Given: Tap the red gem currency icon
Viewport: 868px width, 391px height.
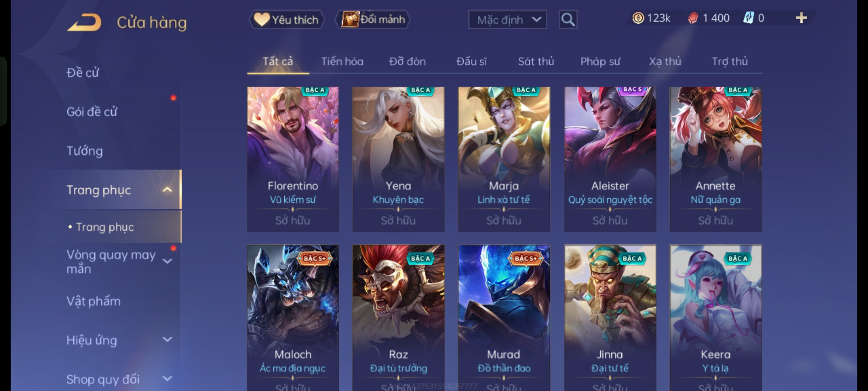Looking at the screenshot, I should tap(693, 18).
